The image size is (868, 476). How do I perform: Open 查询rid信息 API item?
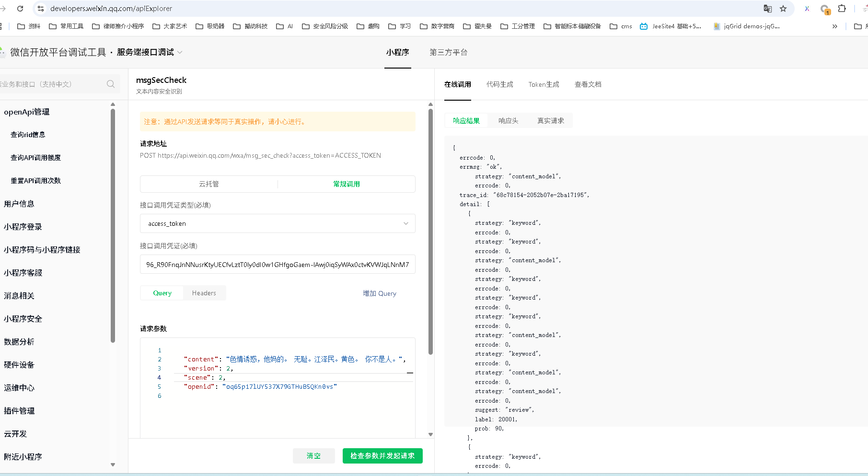[x=28, y=135]
